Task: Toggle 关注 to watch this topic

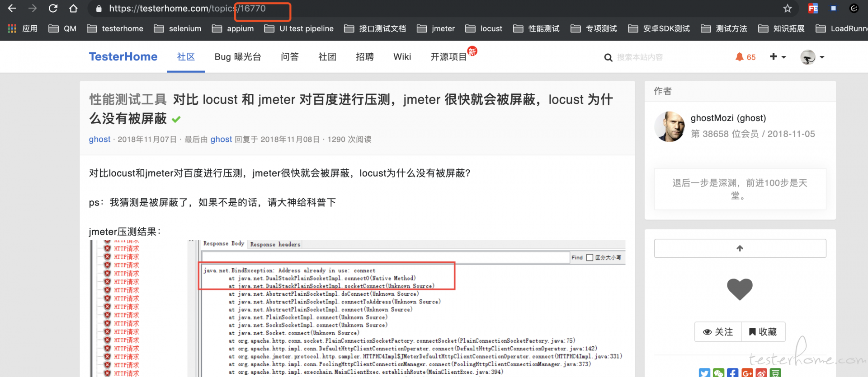Action: pos(718,332)
